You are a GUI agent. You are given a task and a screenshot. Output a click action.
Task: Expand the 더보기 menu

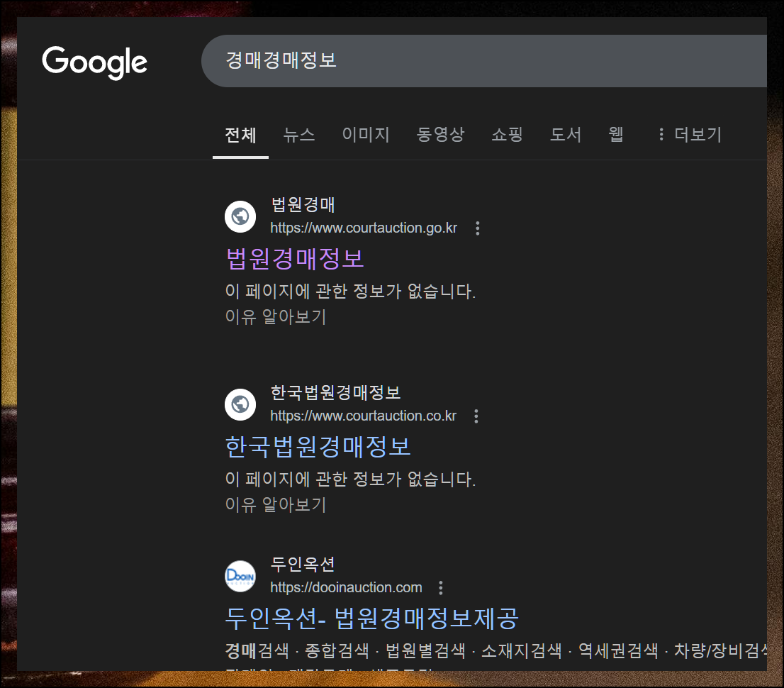[x=690, y=135]
